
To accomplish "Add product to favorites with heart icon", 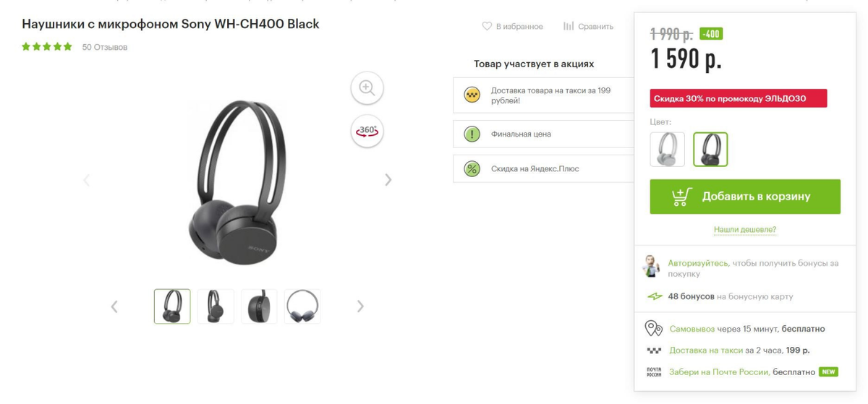I will click(487, 26).
